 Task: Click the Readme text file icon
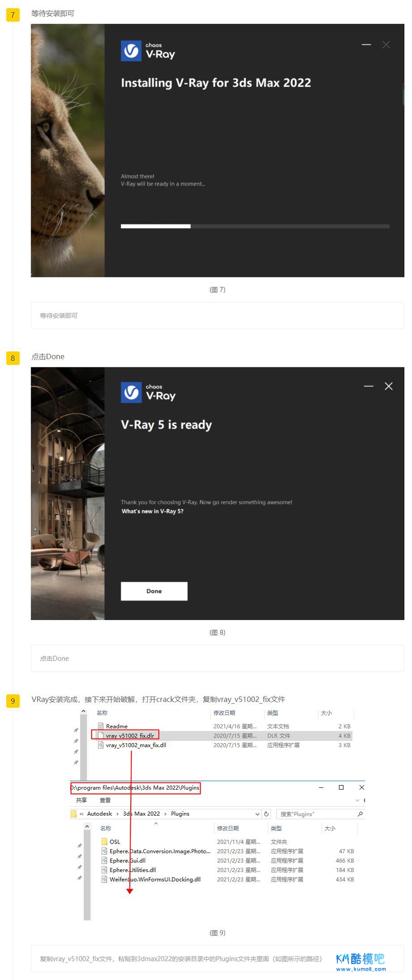click(101, 726)
